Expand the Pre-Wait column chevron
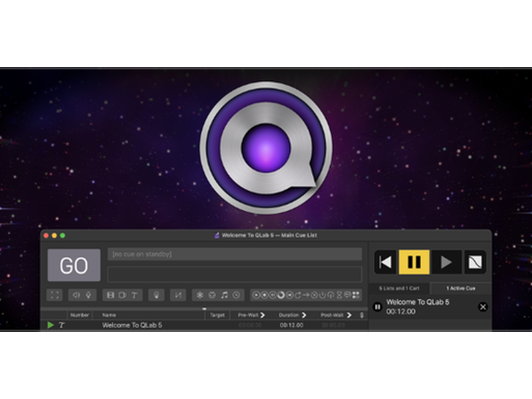The width and height of the screenshot is (532, 399). click(x=262, y=315)
